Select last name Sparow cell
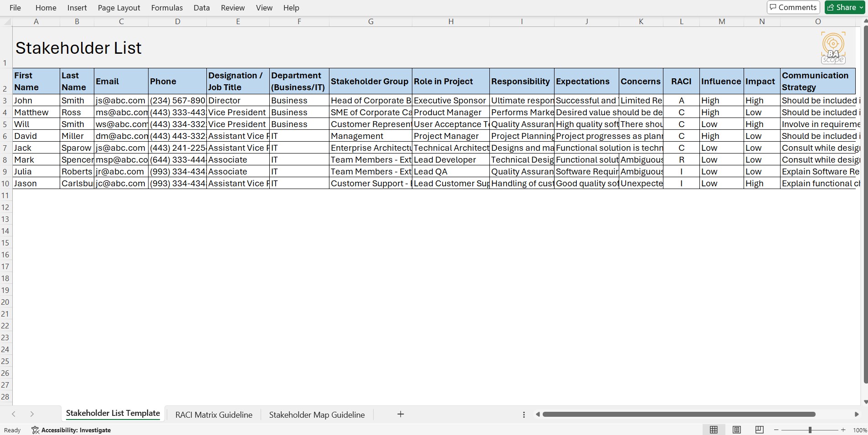The image size is (868, 435). 77,148
